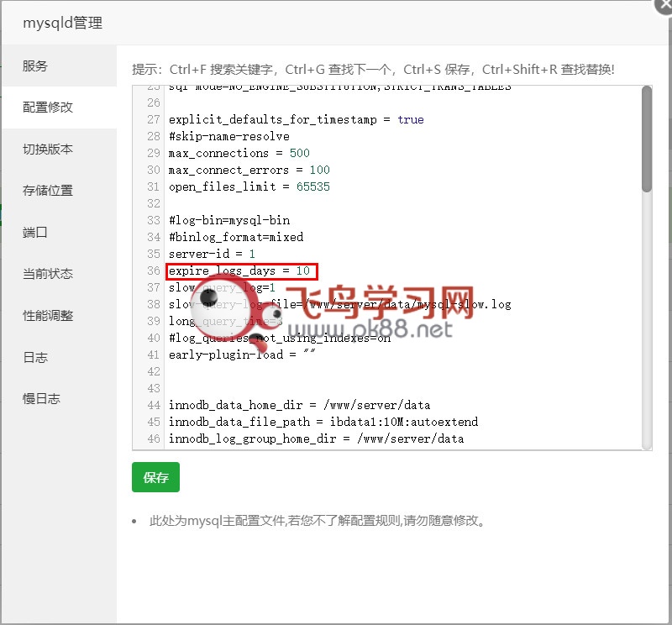This screenshot has width=672, height=625.
Task: Click the open_files_limit = 65535 line
Action: [x=249, y=186]
